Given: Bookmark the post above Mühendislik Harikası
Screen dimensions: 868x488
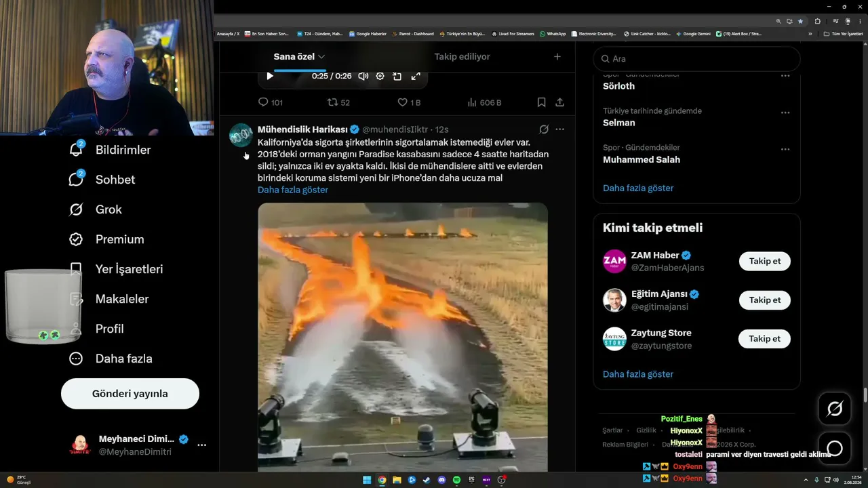Looking at the screenshot, I should click(541, 102).
